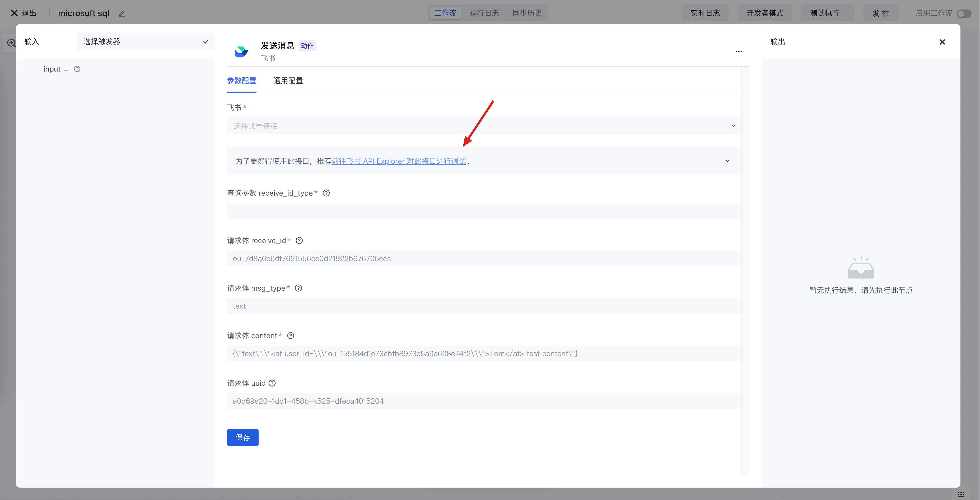Click help icon next to uuid label

(272, 383)
